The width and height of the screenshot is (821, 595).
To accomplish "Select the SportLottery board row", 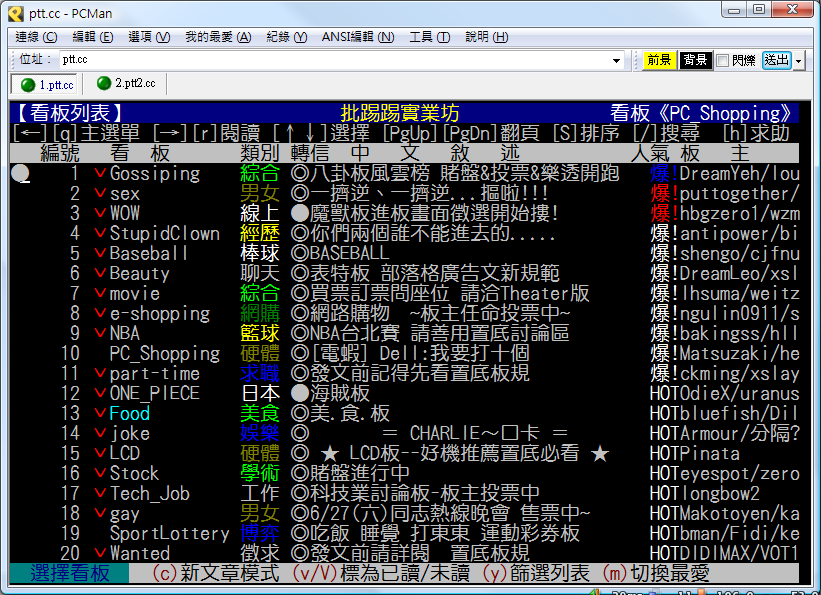I will 404,533.
